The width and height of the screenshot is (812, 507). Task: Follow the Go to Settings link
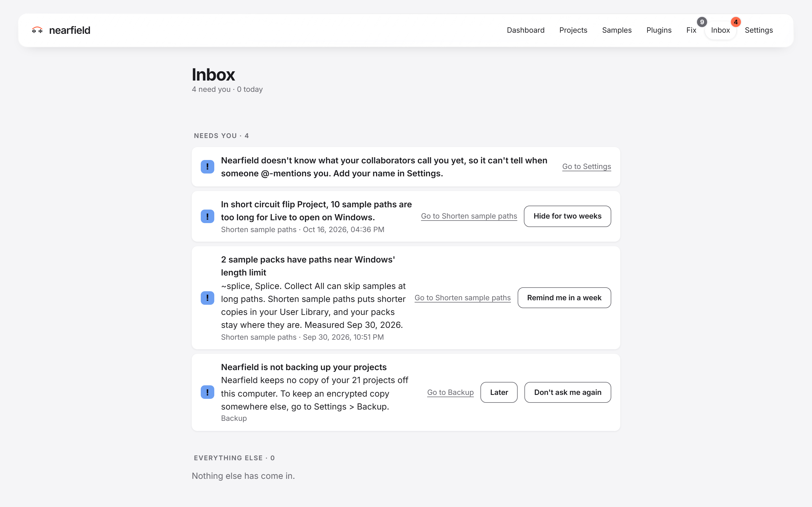pos(586,167)
